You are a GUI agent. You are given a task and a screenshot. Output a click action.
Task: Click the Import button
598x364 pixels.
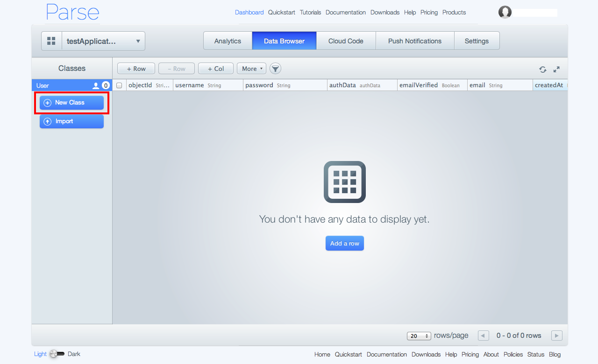pyautogui.click(x=71, y=121)
